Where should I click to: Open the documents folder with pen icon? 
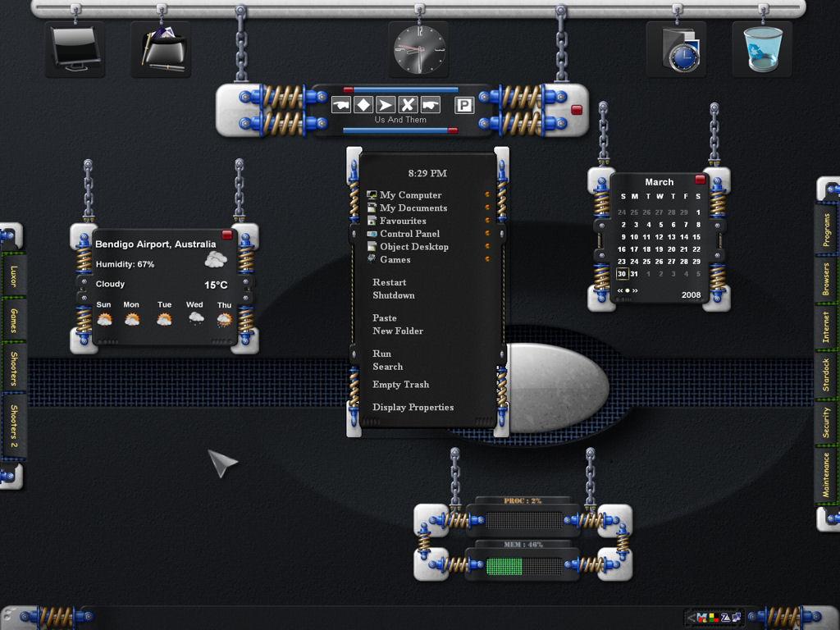point(163,49)
